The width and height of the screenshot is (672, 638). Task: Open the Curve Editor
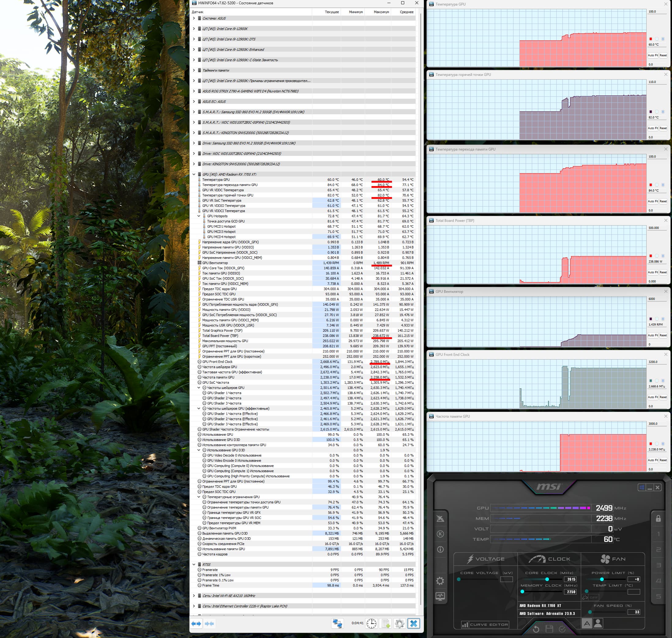(x=485, y=625)
